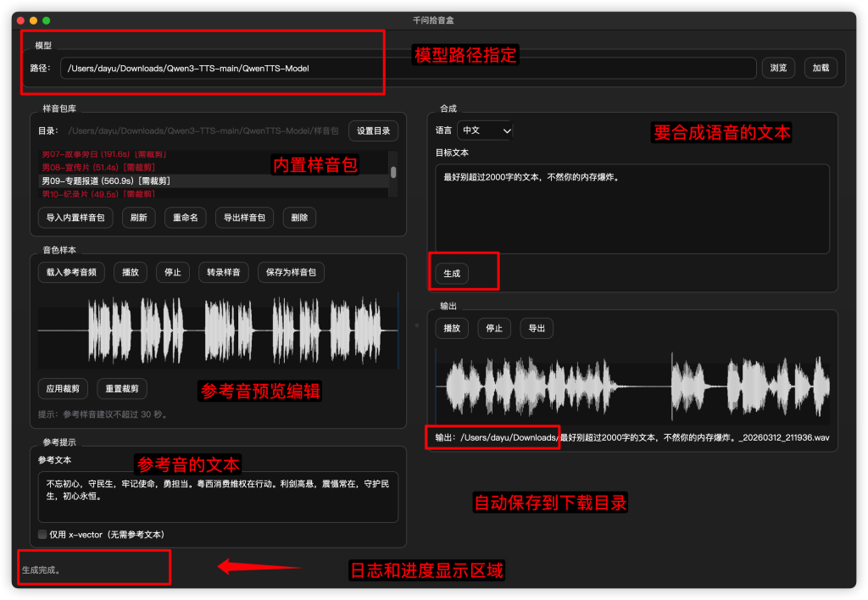This screenshot has width=868, height=600.
Task: Click 应用裁剪 under the waveform
Action: click(x=63, y=389)
